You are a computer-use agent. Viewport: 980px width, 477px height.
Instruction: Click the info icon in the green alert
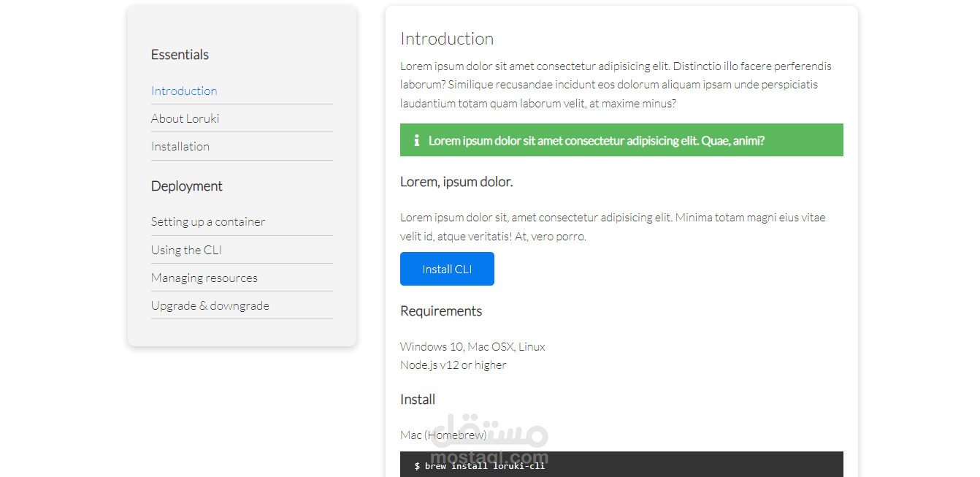(x=417, y=140)
